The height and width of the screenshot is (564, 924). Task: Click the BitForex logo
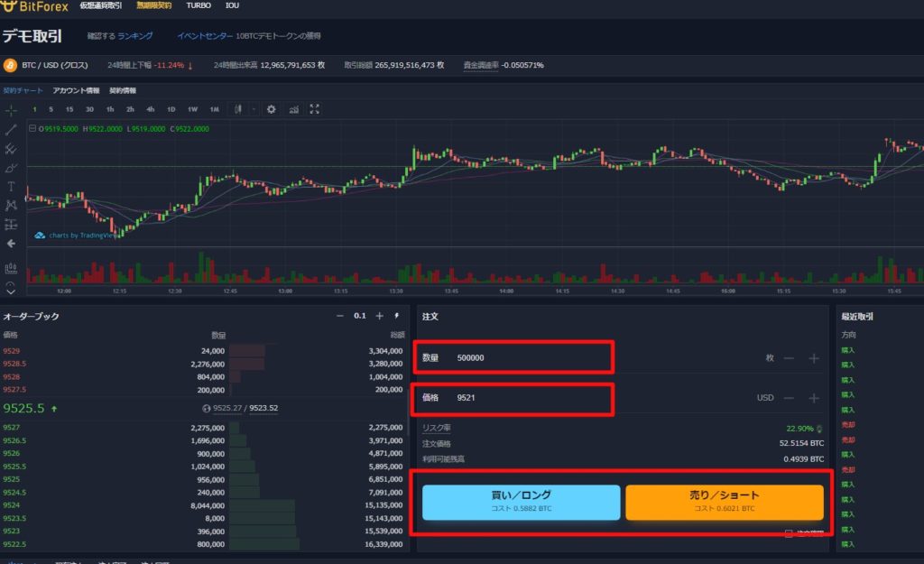pyautogui.click(x=34, y=6)
